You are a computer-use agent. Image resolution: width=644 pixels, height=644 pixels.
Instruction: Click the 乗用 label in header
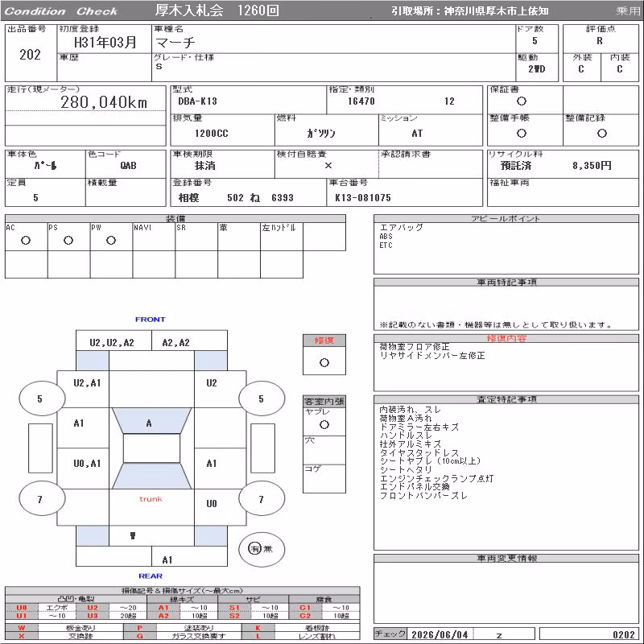click(628, 11)
